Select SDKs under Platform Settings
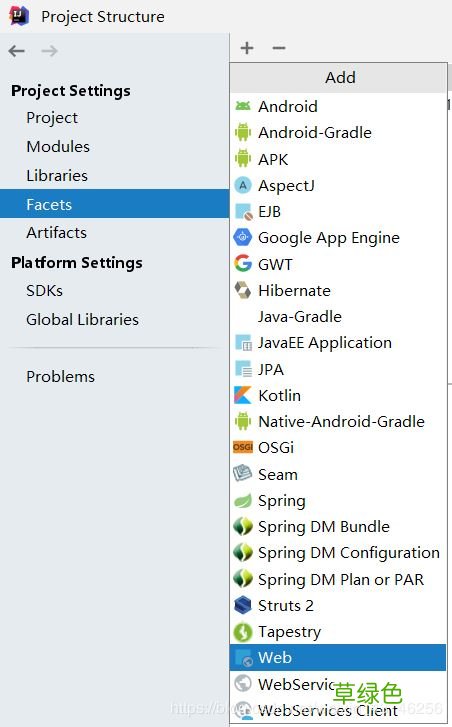The height and width of the screenshot is (727, 452). (x=45, y=291)
